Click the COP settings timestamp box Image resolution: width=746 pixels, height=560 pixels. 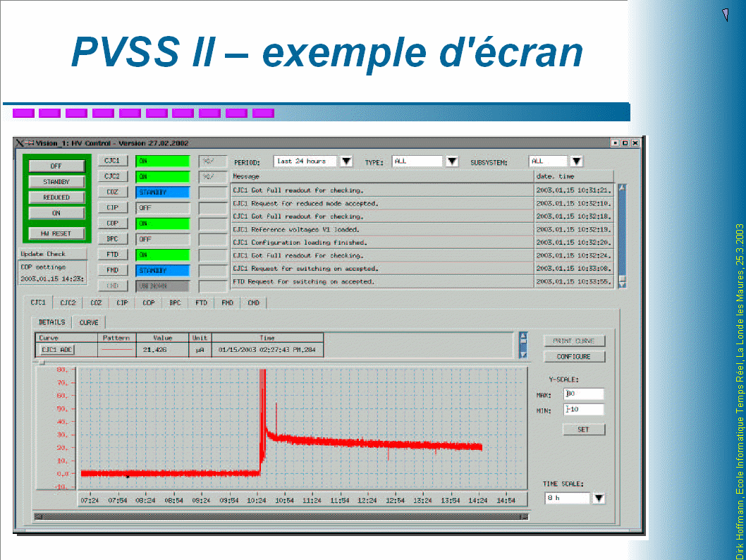click(x=53, y=273)
